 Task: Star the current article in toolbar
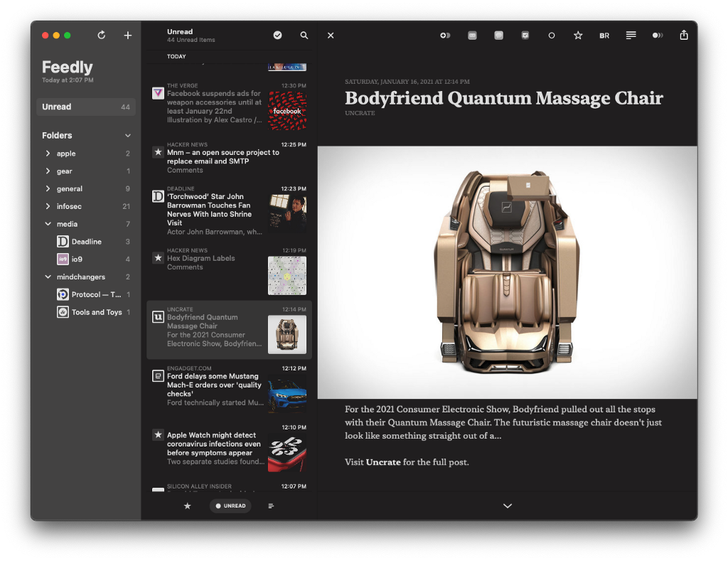[x=578, y=36]
